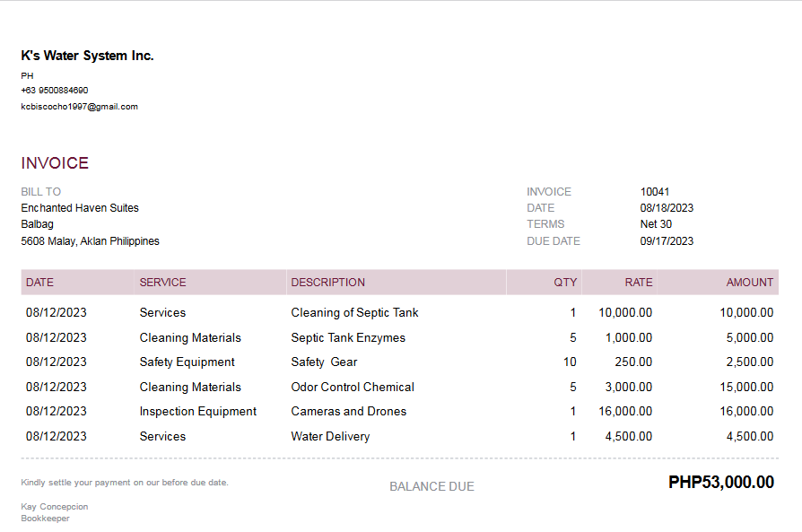This screenshot has height=532, width=802.
Task: Click the DESCRIPTION column header
Action: (328, 283)
